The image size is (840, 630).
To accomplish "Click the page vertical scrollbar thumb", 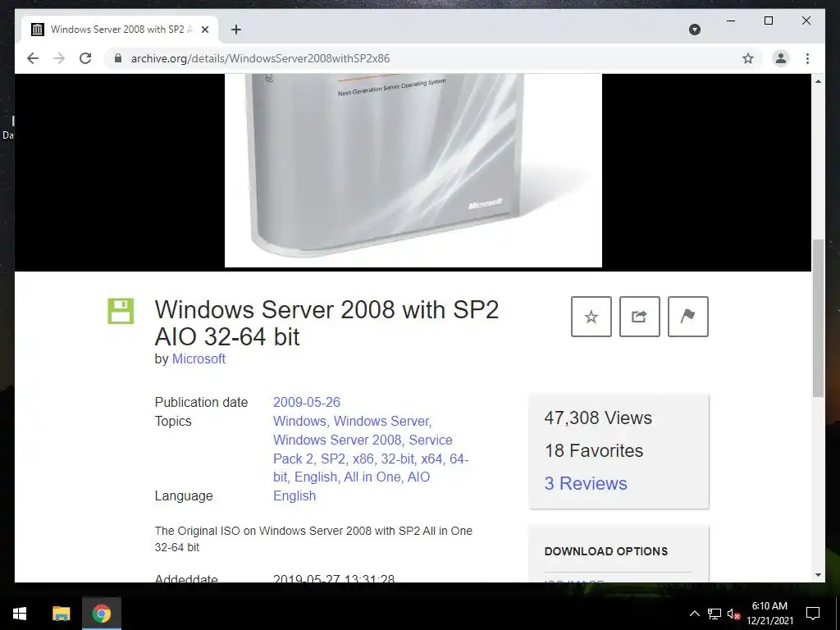I will coord(818,318).
